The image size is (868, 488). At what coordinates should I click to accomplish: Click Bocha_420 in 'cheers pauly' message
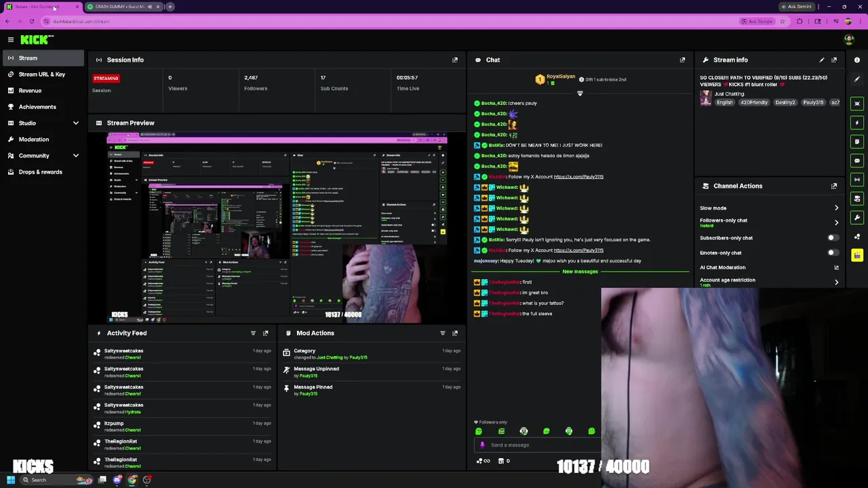coord(494,103)
